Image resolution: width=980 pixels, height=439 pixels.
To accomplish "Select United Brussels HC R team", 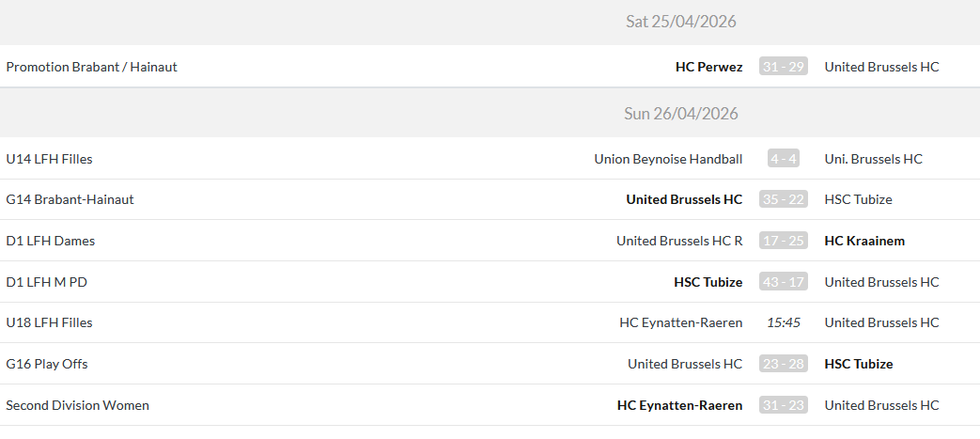I will point(679,241).
